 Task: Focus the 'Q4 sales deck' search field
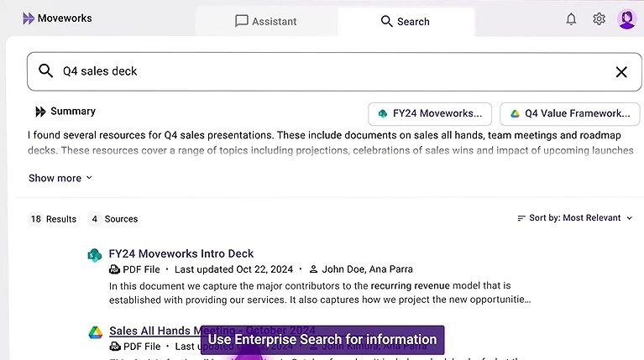pyautogui.click(x=334, y=71)
